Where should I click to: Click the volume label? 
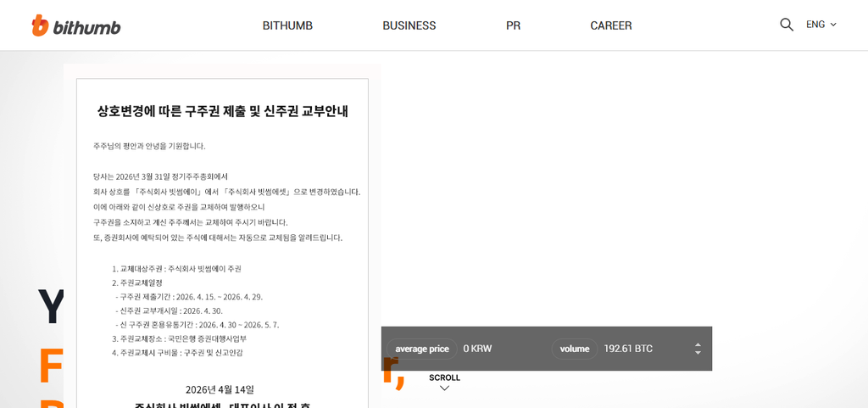point(575,349)
